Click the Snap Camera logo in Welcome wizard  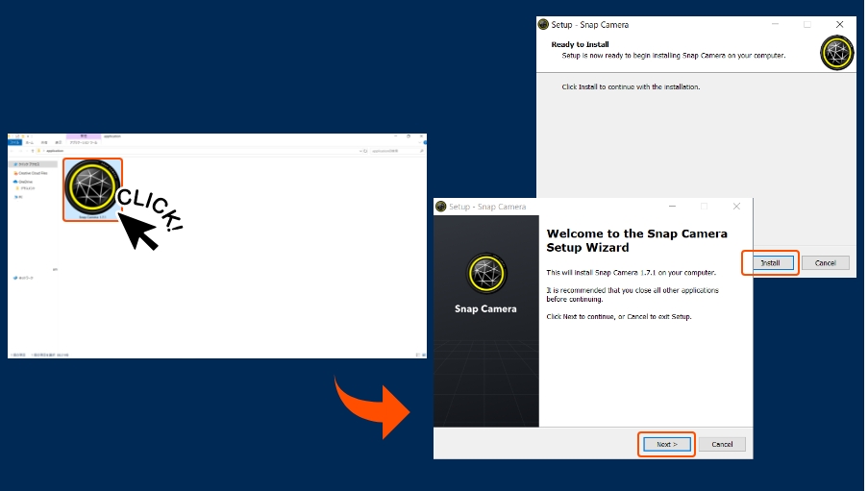coord(485,274)
